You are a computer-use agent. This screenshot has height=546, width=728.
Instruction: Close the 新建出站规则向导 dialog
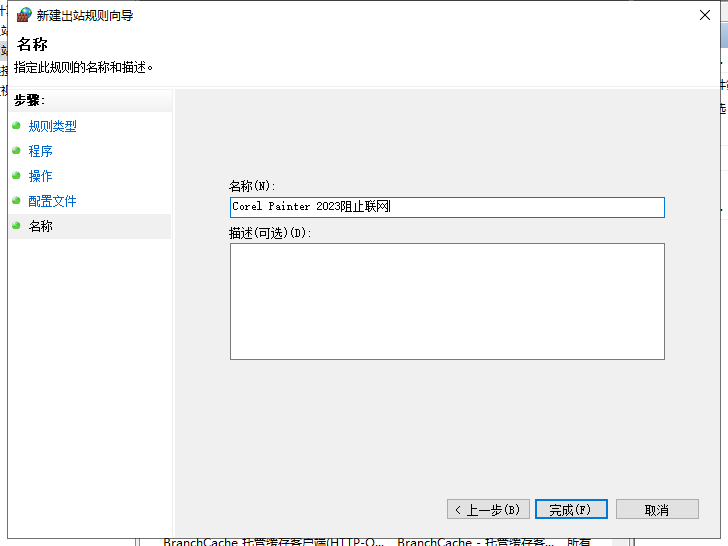click(x=704, y=15)
